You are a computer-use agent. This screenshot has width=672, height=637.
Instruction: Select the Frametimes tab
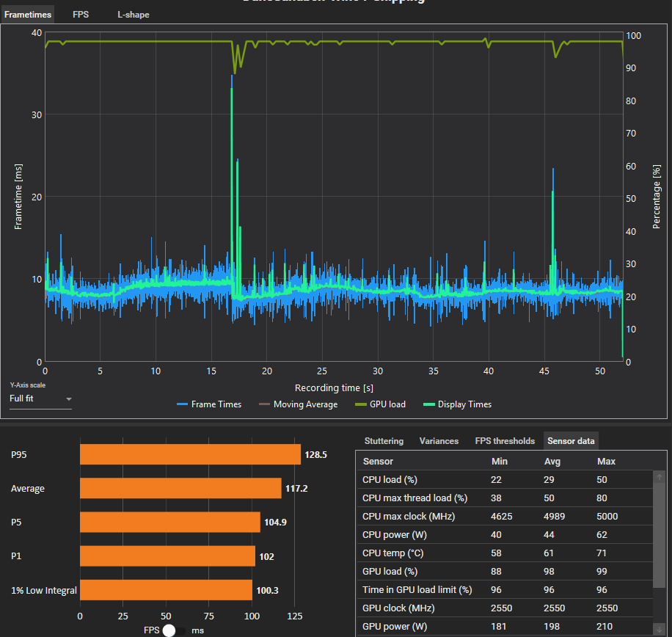tap(26, 15)
